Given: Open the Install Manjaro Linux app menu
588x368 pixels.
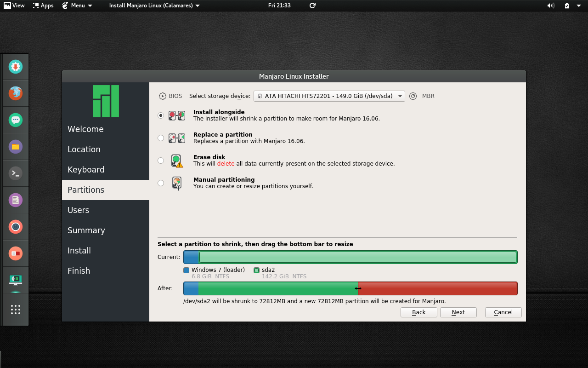Looking at the screenshot, I should tap(154, 6).
